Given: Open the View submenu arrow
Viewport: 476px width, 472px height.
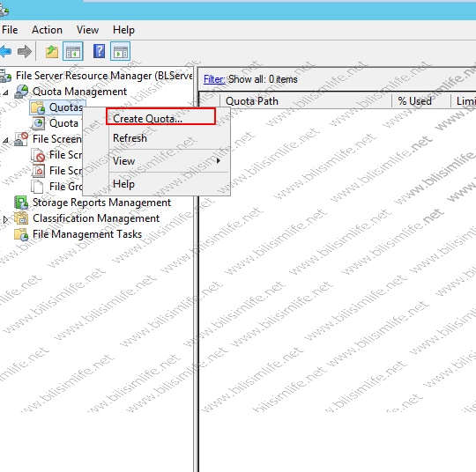Looking at the screenshot, I should 219,160.
